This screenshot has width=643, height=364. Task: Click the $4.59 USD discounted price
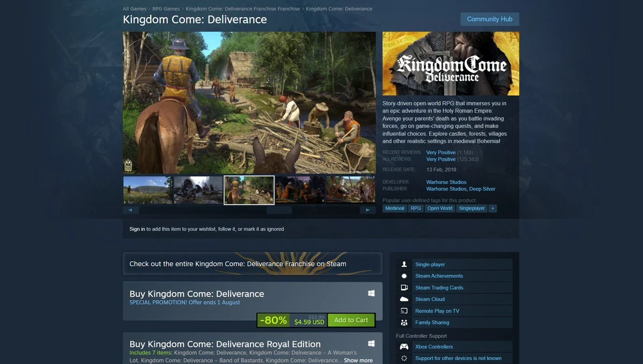pos(309,322)
